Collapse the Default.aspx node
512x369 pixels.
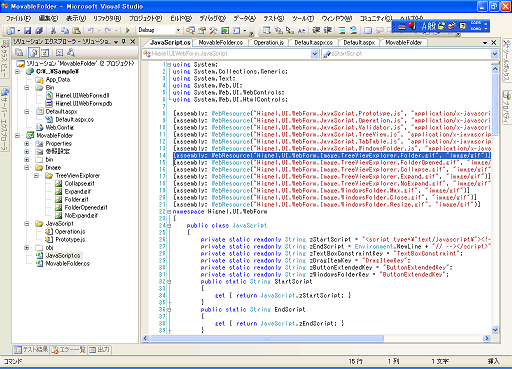pyautogui.click(x=27, y=111)
